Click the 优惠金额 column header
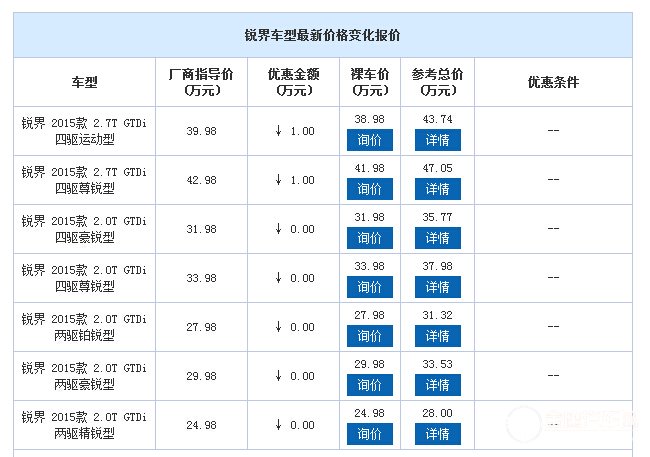Image resolution: width=650 pixels, height=457 pixels. tap(293, 82)
